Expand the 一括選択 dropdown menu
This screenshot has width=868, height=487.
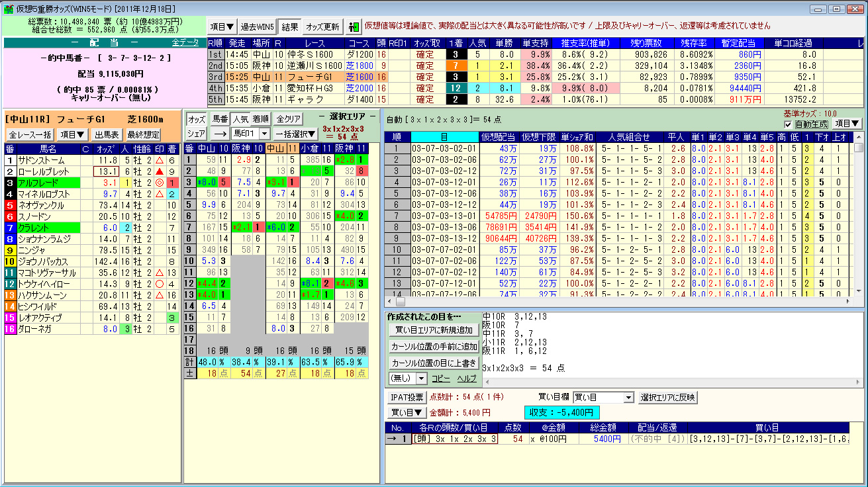coord(295,134)
